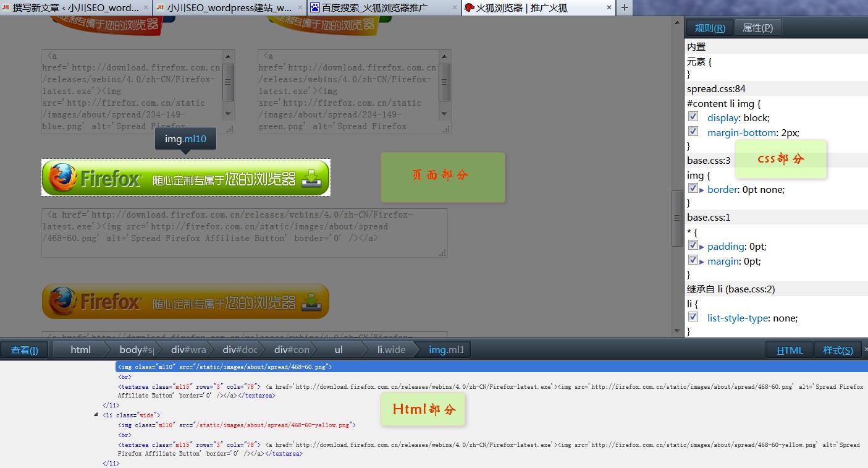The width and height of the screenshot is (868, 468).
Task: Click the red fox favicon on the 火狐浏览器 tab
Action: click(x=469, y=8)
